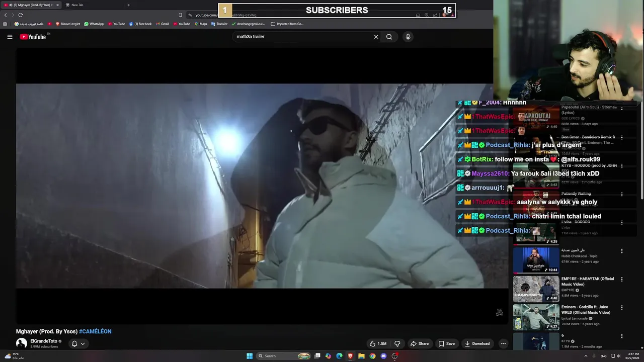Go to YouTube home via logo

click(33, 37)
